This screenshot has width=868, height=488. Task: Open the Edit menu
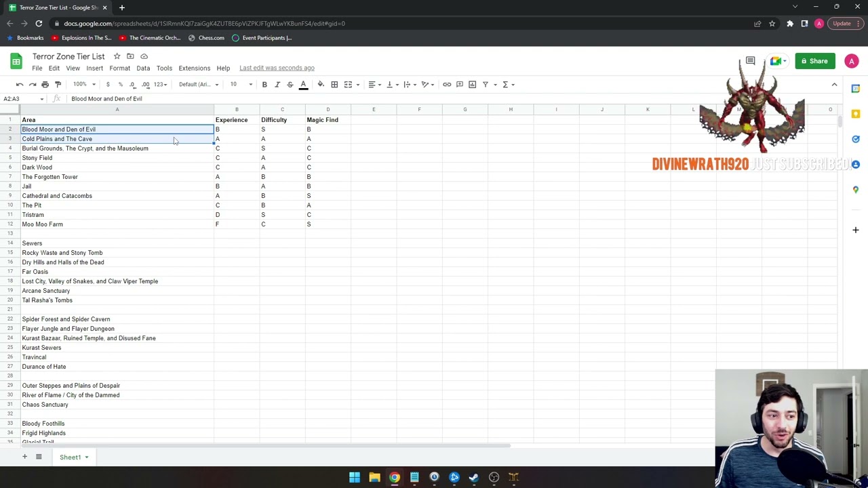[x=54, y=68]
